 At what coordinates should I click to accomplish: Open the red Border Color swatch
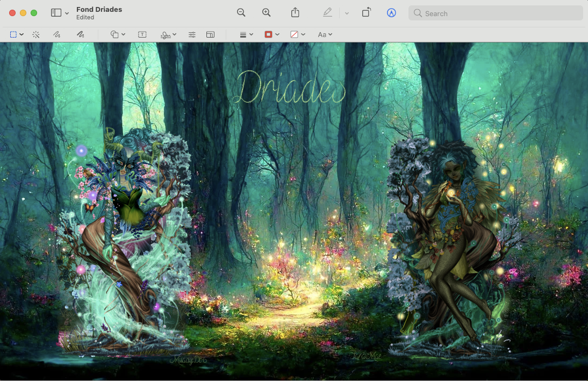point(271,34)
